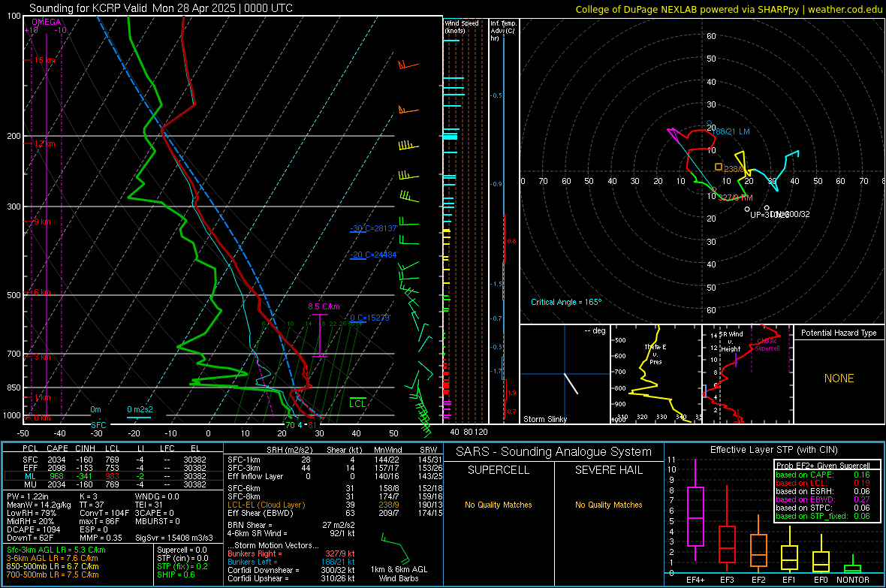Click the 700-500mb LR = 7.5 C/km line
The image size is (886, 588).
53,574
